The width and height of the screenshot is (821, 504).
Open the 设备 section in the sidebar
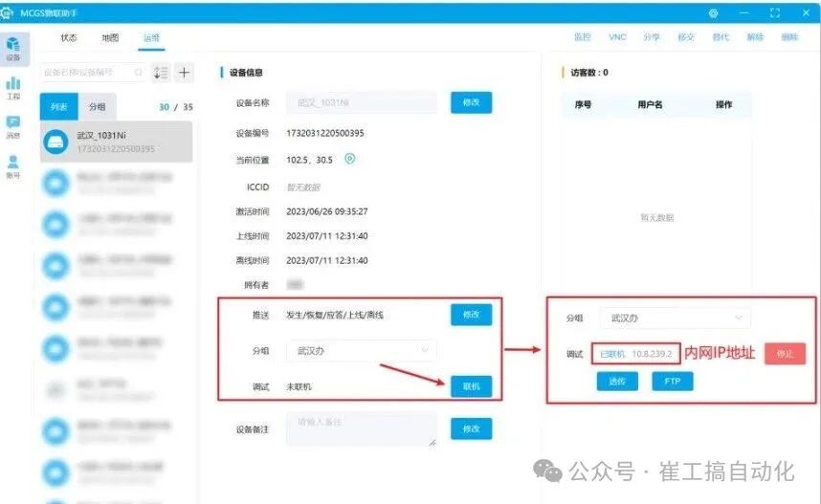click(x=13, y=49)
